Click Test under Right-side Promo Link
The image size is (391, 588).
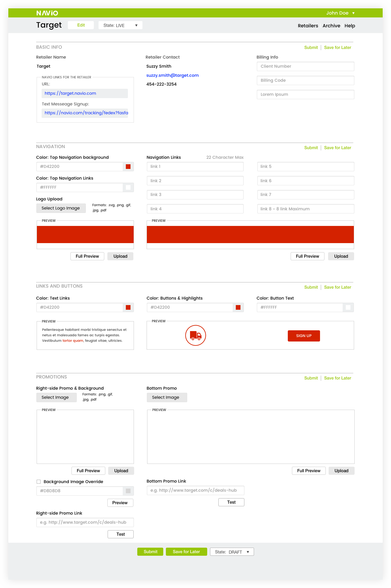tap(121, 534)
